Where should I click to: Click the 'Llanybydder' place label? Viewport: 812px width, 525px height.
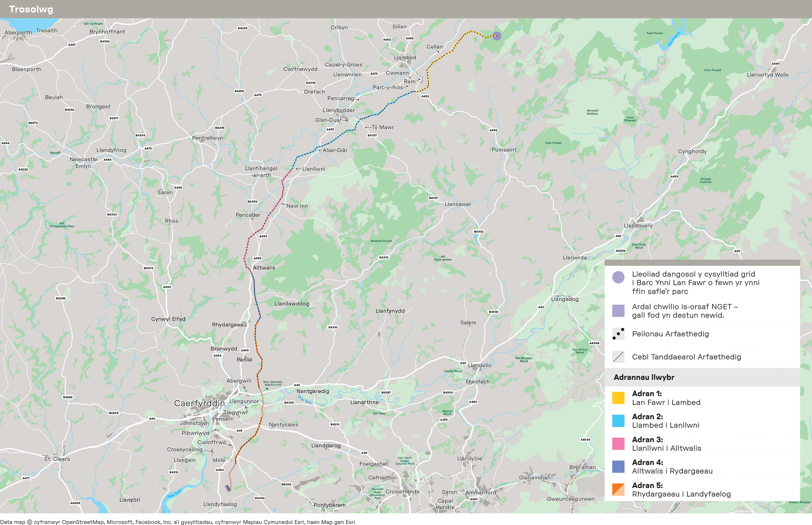point(338,110)
